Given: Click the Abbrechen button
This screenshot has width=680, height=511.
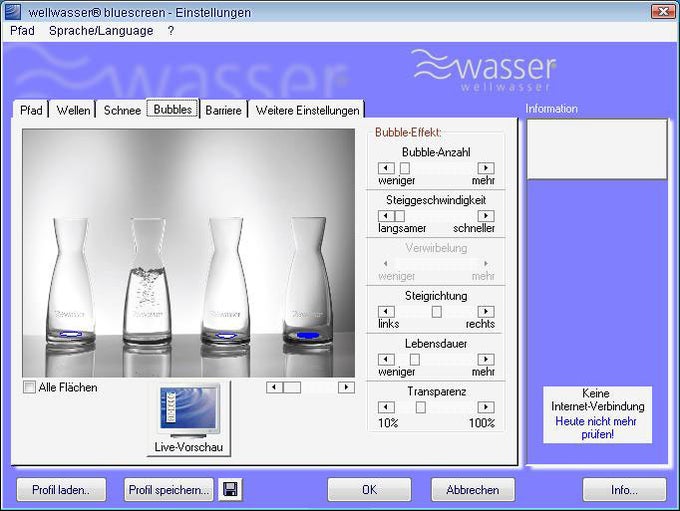Looking at the screenshot, I should tap(473, 490).
